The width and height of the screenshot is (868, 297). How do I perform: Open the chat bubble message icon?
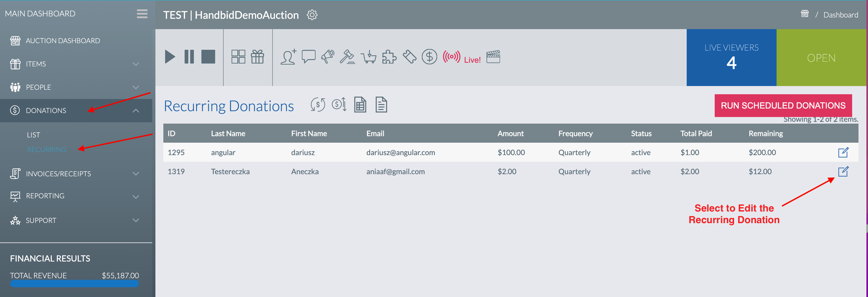click(x=308, y=57)
